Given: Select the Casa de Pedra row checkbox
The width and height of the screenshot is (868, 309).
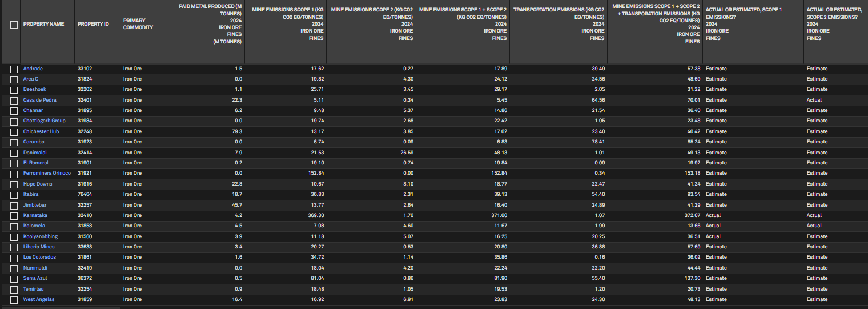Looking at the screenshot, I should [x=14, y=101].
